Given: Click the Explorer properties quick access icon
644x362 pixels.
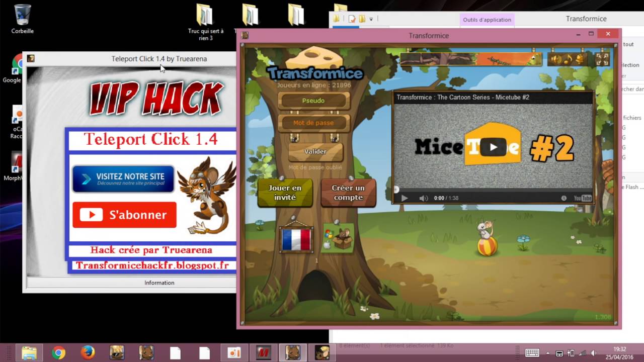Looking at the screenshot, I should pyautogui.click(x=352, y=19).
